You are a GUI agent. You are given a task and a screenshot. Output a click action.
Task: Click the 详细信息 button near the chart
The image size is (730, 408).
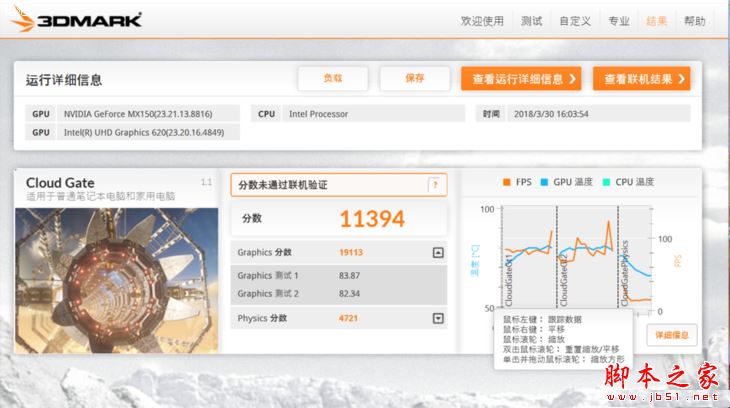pos(672,335)
